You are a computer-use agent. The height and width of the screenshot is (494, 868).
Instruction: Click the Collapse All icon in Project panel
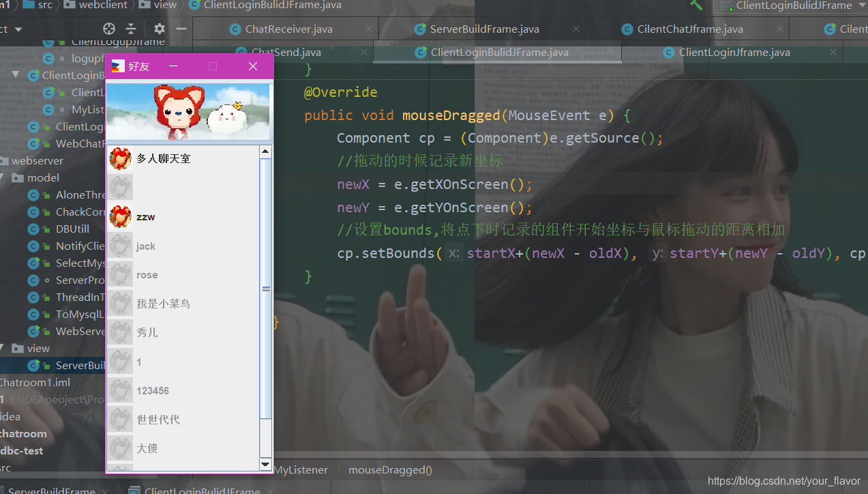pyautogui.click(x=132, y=29)
